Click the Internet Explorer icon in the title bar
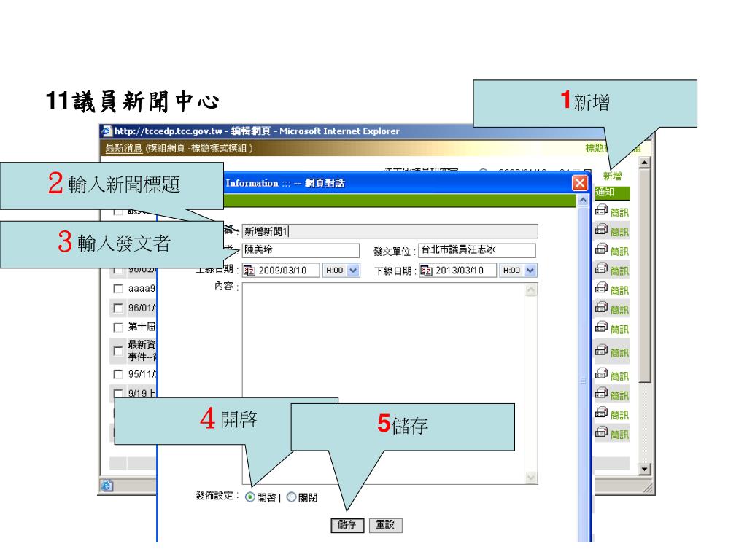The image size is (747, 560). [x=107, y=131]
